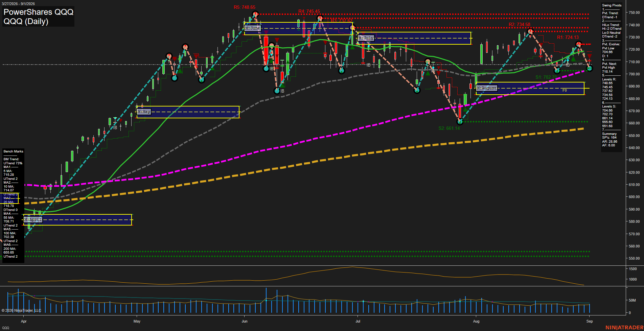Select the S2: 661.14 support label

tap(449, 128)
